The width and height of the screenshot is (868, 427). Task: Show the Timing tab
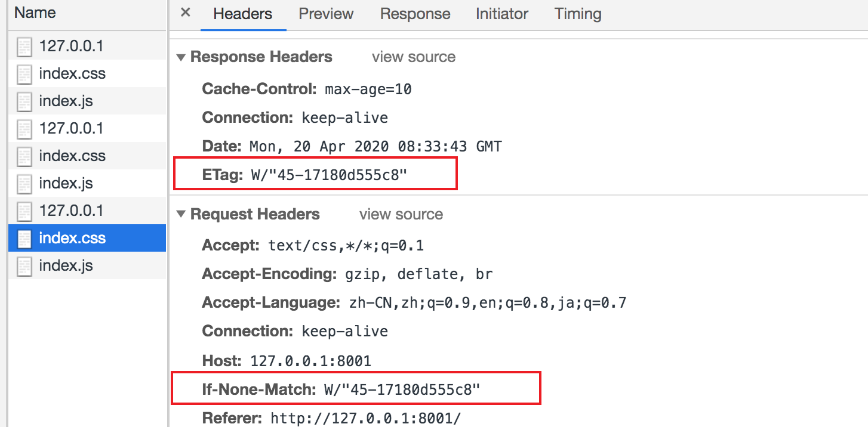click(x=578, y=14)
